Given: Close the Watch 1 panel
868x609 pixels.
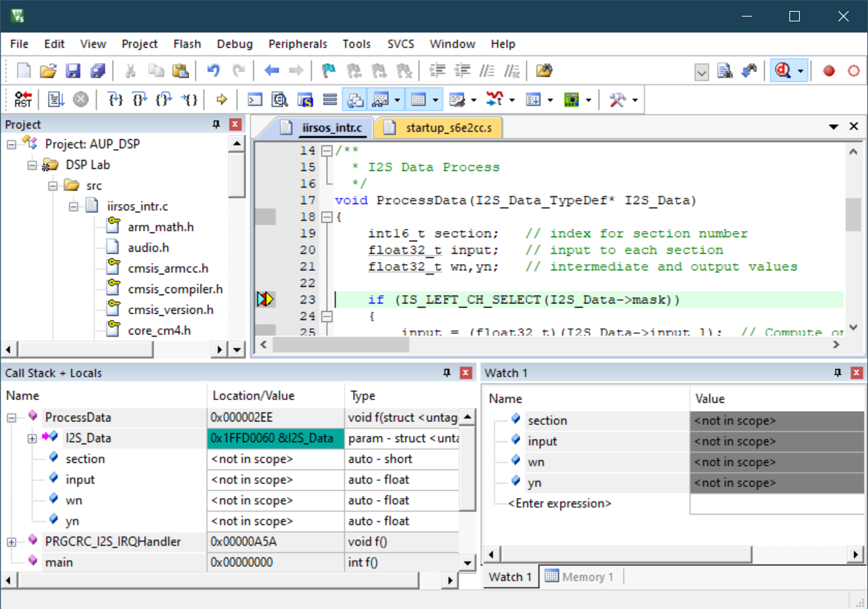Looking at the screenshot, I should coord(857,373).
